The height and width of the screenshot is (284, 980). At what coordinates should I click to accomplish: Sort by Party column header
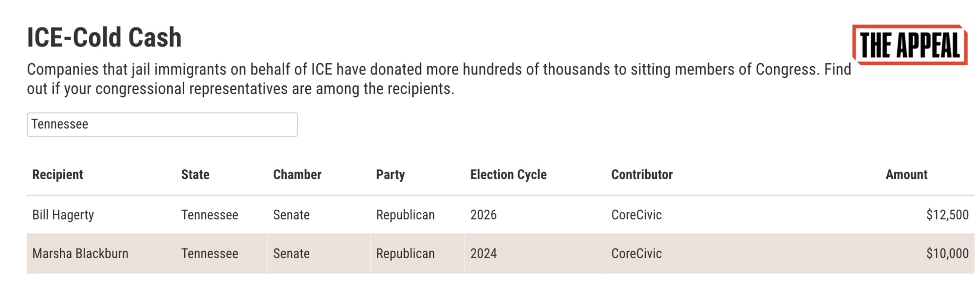coord(390,175)
